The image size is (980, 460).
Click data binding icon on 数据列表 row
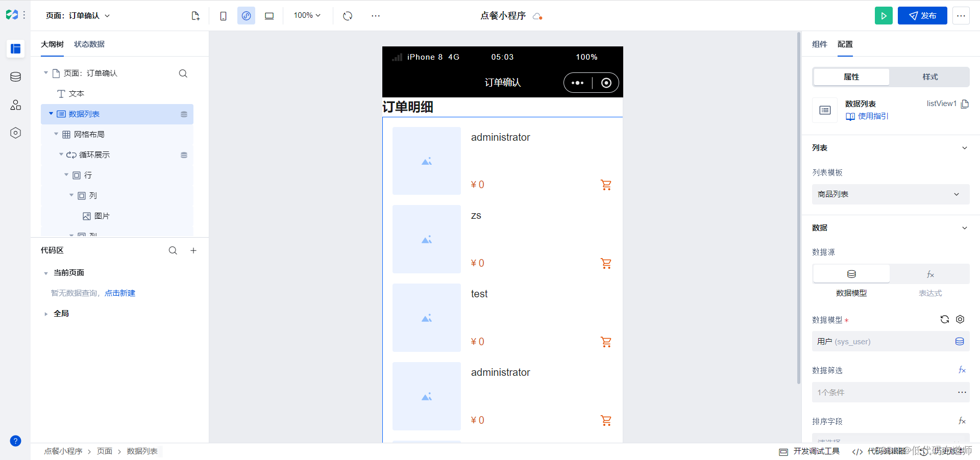(x=184, y=114)
